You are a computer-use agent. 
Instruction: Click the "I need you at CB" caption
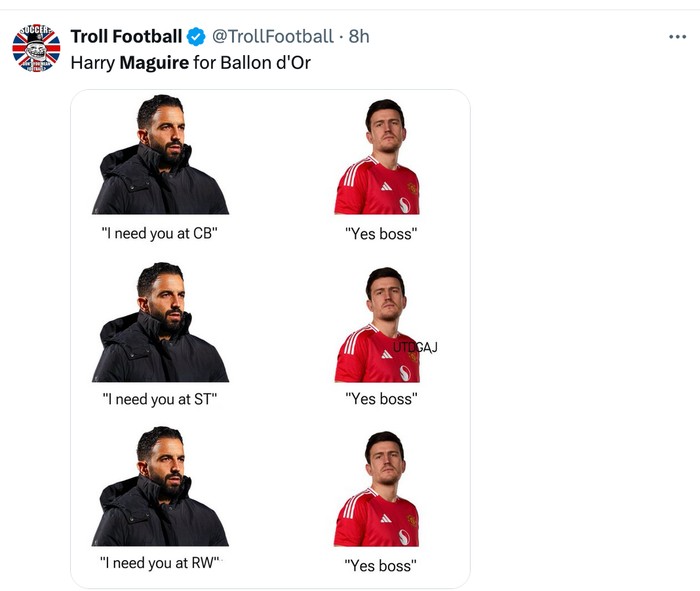pyautogui.click(x=160, y=234)
